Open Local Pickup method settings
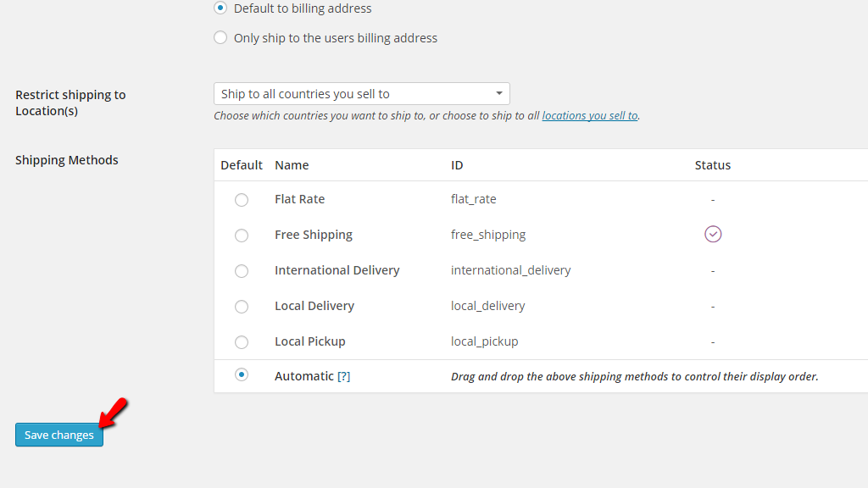This screenshot has height=488, width=868. pyautogui.click(x=309, y=341)
